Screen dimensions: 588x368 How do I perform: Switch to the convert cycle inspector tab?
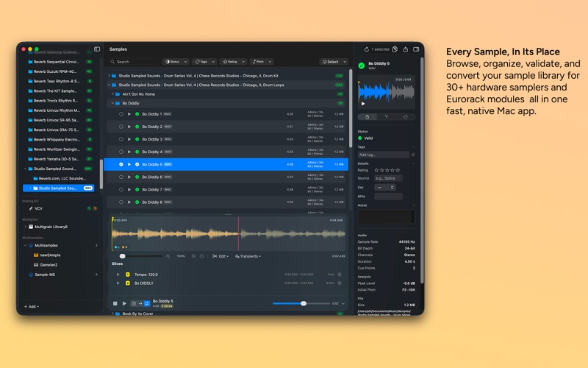(x=406, y=117)
